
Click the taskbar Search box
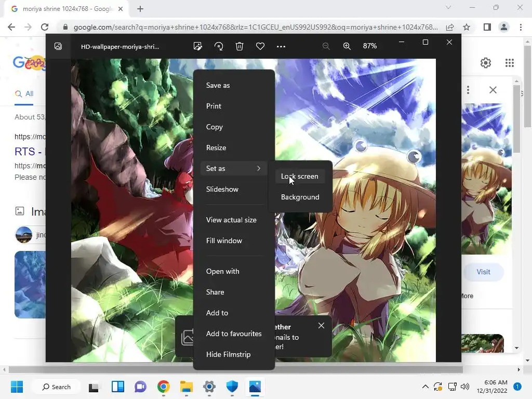(56, 387)
